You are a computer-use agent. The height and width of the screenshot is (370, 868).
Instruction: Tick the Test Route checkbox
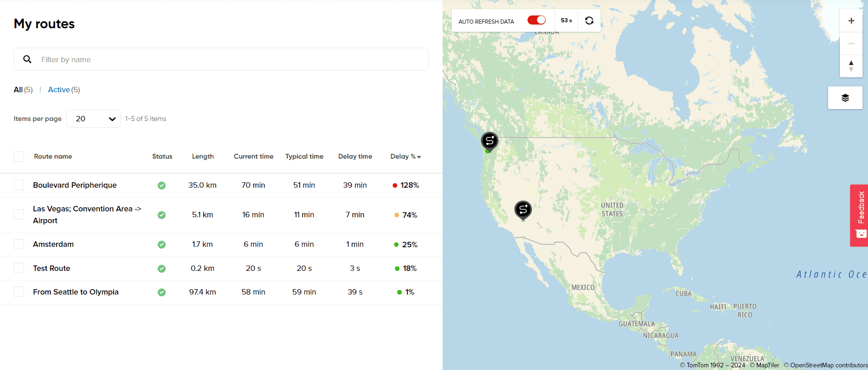pos(19,268)
